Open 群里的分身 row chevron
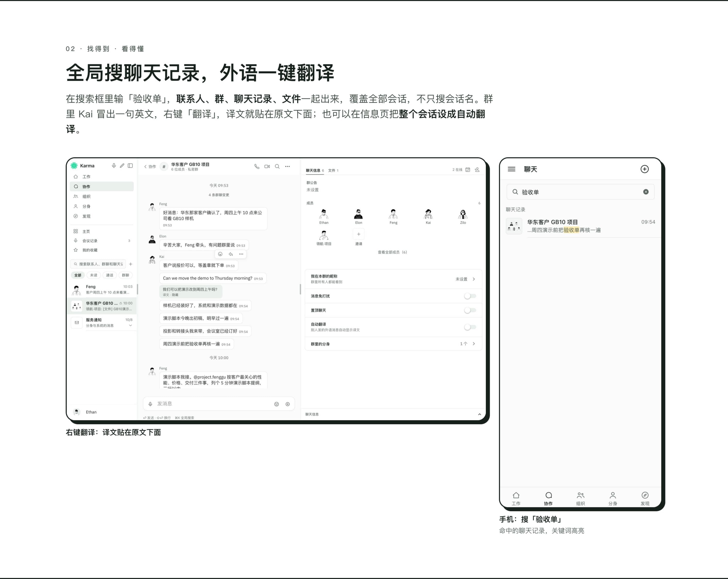Viewport: 728px width, 579px height. (x=474, y=344)
